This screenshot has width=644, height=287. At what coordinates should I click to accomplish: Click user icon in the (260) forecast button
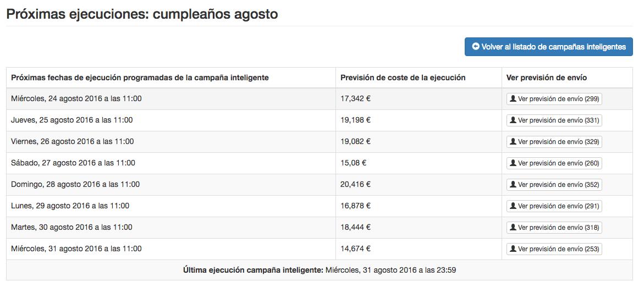(x=513, y=163)
